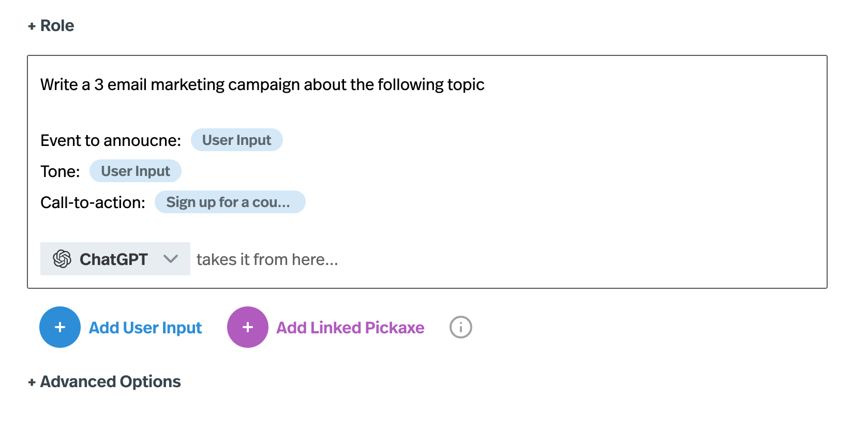
Task: Expand the Role section
Action: [x=57, y=25]
